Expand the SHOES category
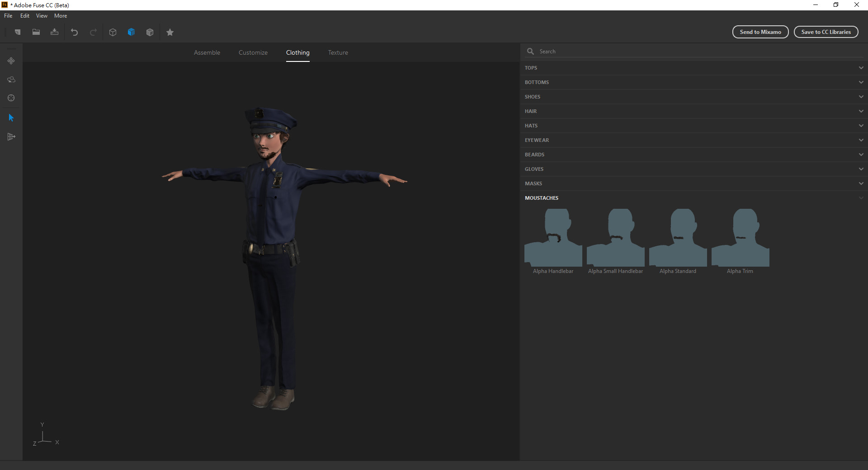The height and width of the screenshot is (470, 868). click(x=694, y=97)
